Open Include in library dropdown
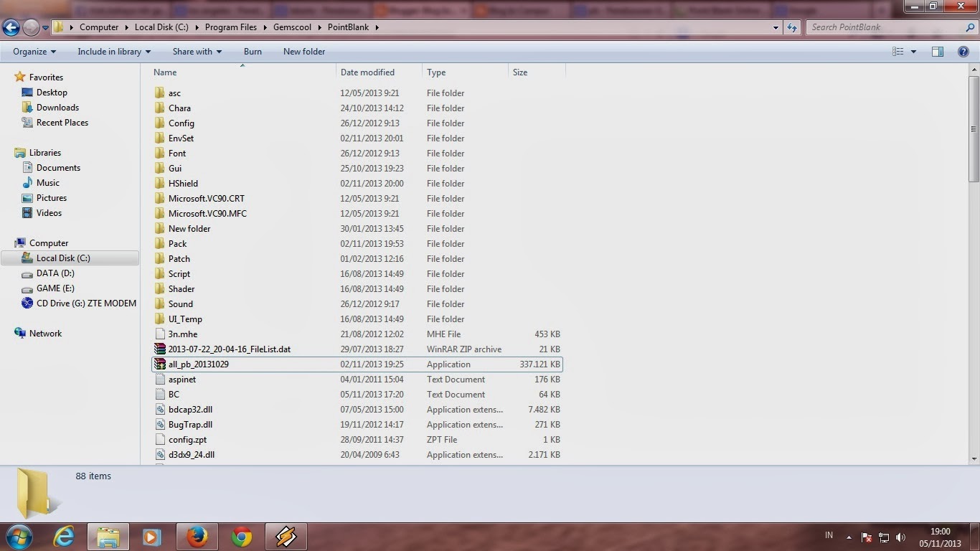 (114, 52)
